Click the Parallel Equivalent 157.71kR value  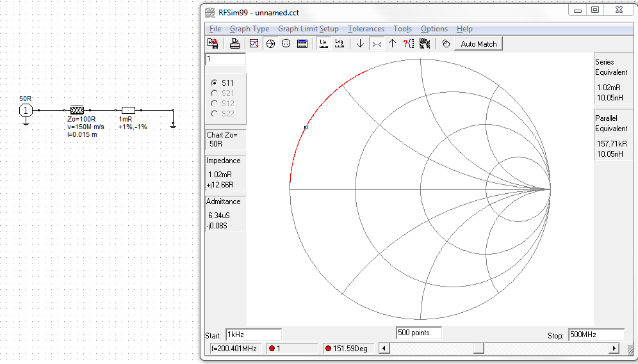pos(612,144)
